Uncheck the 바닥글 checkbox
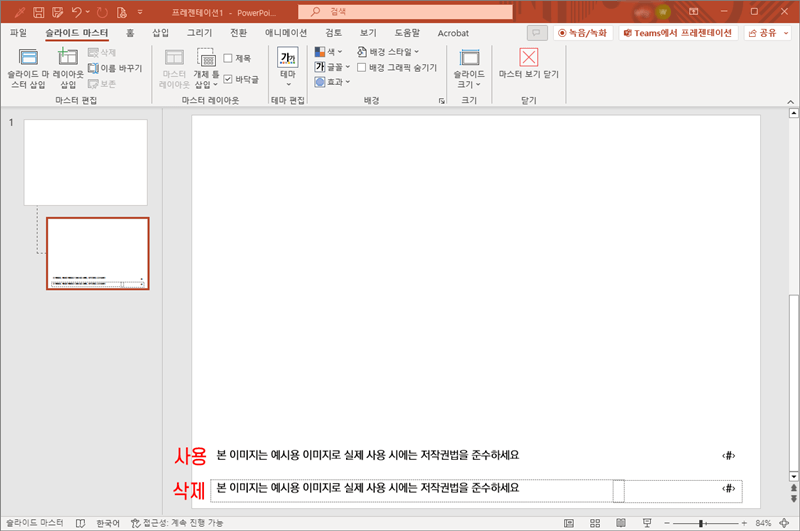The image size is (800, 531). coord(228,79)
